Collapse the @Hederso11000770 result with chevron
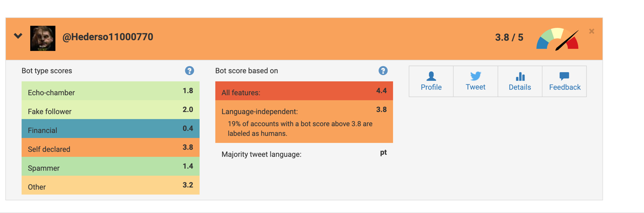This screenshot has width=644, height=213. point(18,36)
